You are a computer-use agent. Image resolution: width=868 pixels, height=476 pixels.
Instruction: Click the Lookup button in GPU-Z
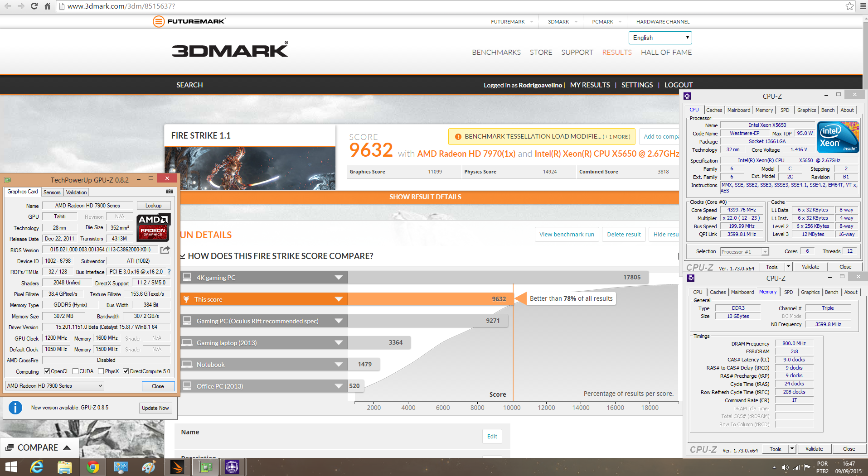click(x=153, y=206)
